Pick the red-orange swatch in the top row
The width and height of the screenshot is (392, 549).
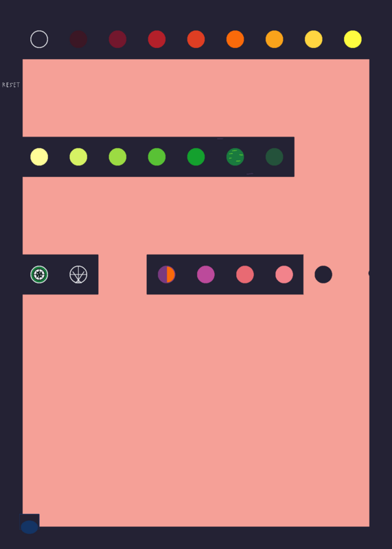(x=196, y=39)
